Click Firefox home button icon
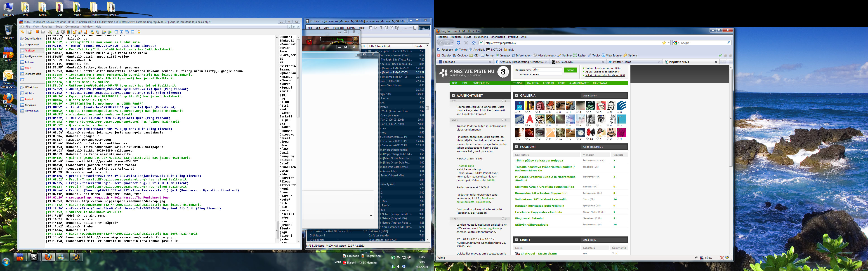This screenshot has height=271, width=868. click(x=473, y=43)
